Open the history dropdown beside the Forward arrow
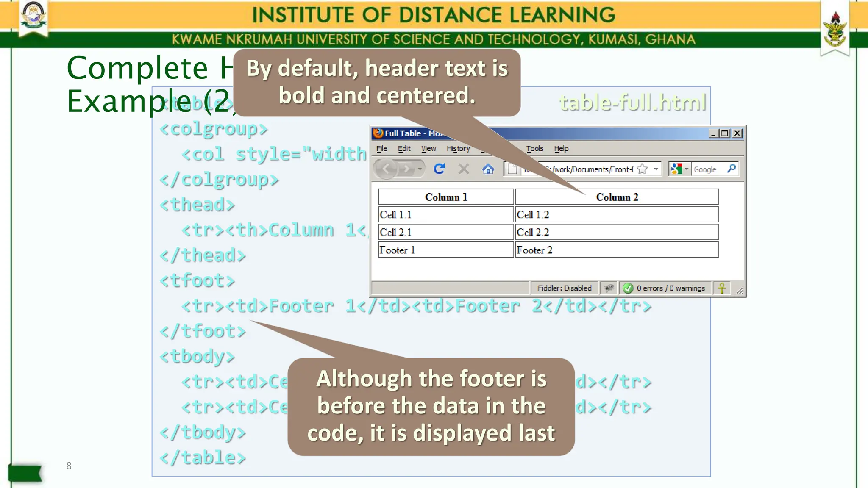 point(420,169)
